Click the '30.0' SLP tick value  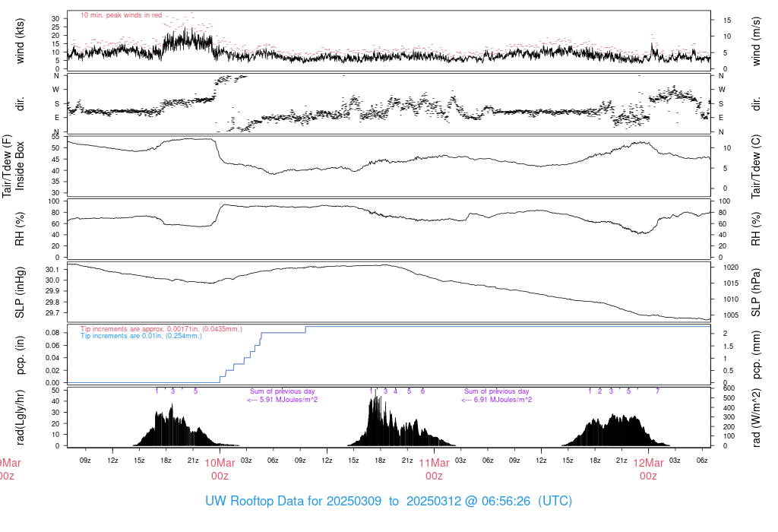pyautogui.click(x=52, y=280)
